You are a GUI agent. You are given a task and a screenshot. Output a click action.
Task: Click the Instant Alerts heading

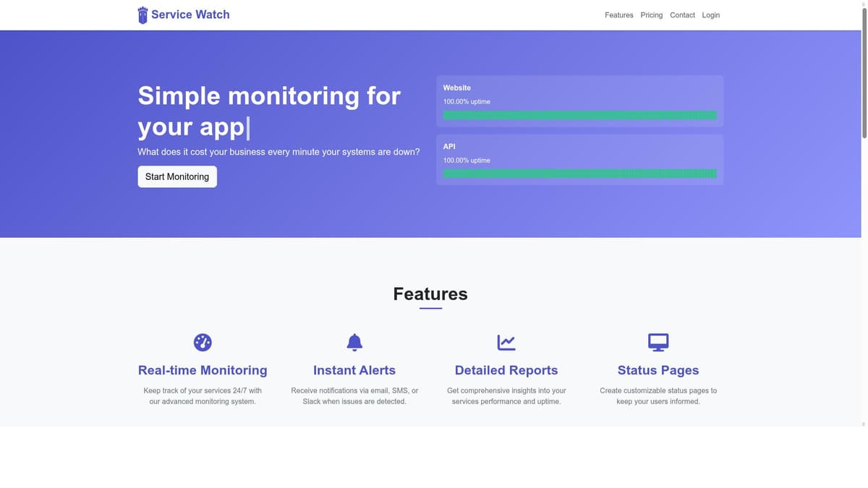[x=354, y=370]
